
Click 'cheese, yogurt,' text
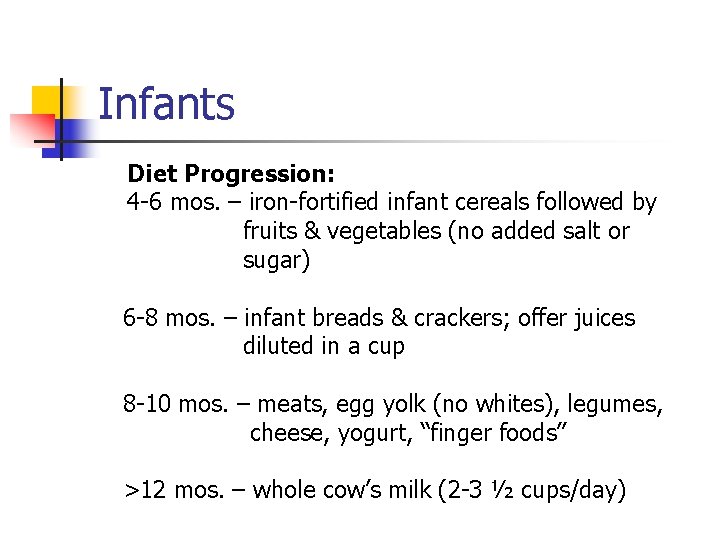click(331, 433)
